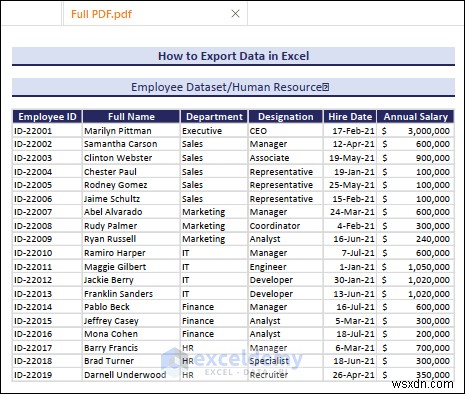Click the Annual Salary column header

416,117
